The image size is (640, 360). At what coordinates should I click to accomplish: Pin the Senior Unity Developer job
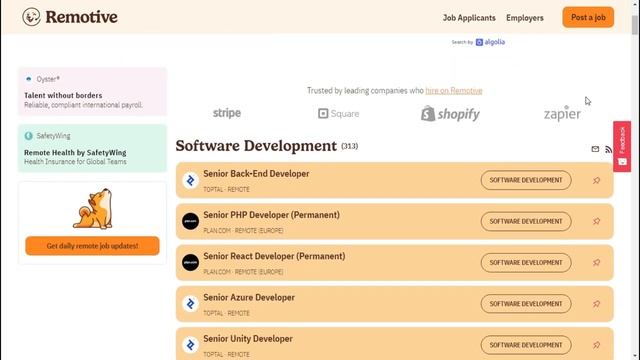coord(596,345)
